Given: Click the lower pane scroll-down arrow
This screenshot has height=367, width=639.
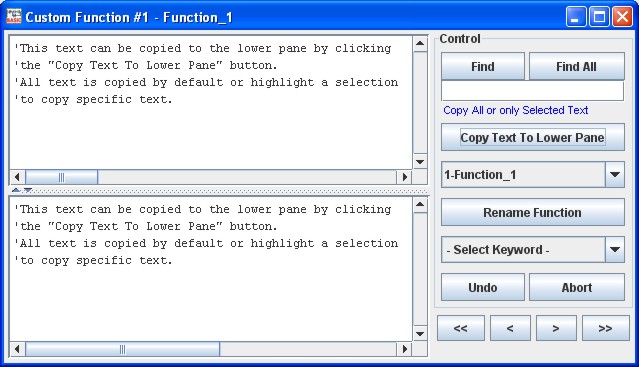Looking at the screenshot, I should pos(420,334).
